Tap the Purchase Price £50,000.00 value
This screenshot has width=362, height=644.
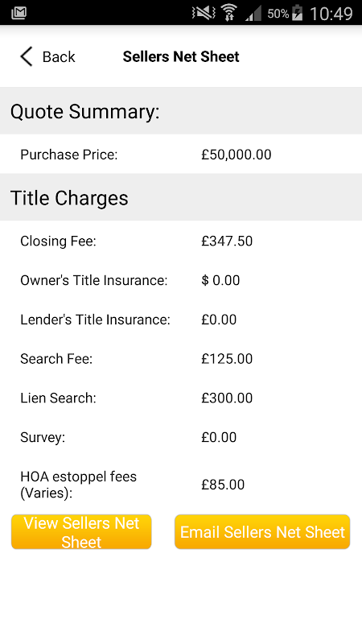pyautogui.click(x=237, y=155)
